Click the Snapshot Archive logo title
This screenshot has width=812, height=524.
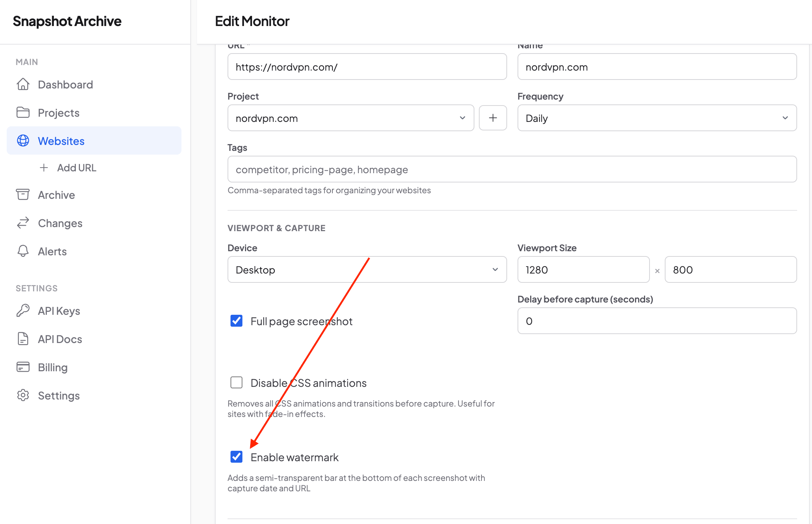point(67,21)
